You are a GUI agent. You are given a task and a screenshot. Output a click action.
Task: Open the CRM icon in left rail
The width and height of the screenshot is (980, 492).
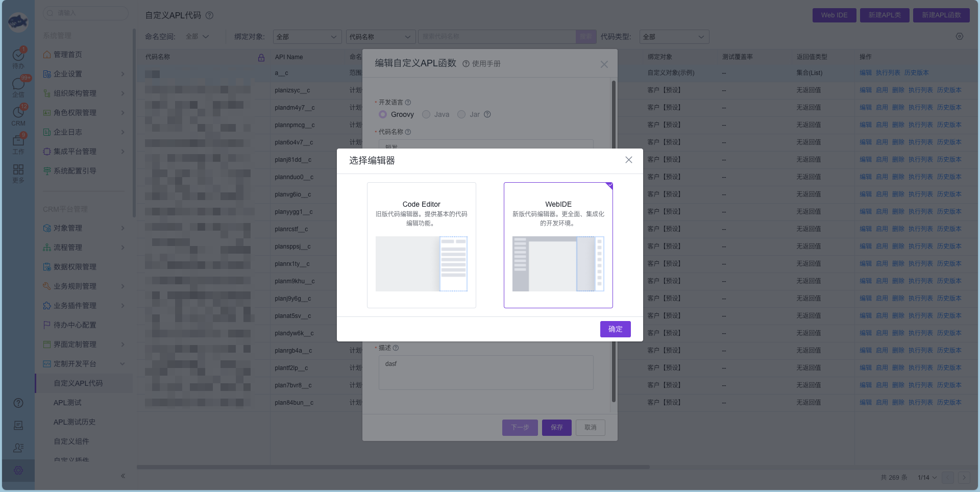[x=18, y=113]
